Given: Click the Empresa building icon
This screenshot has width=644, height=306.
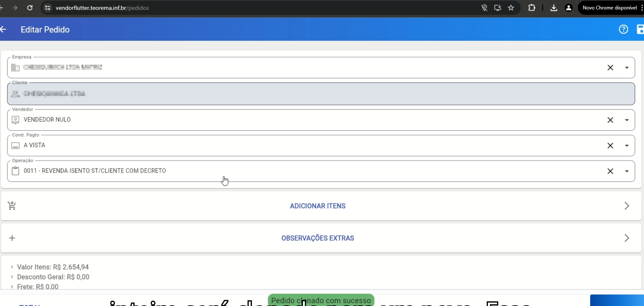Looking at the screenshot, I should click(15, 68).
